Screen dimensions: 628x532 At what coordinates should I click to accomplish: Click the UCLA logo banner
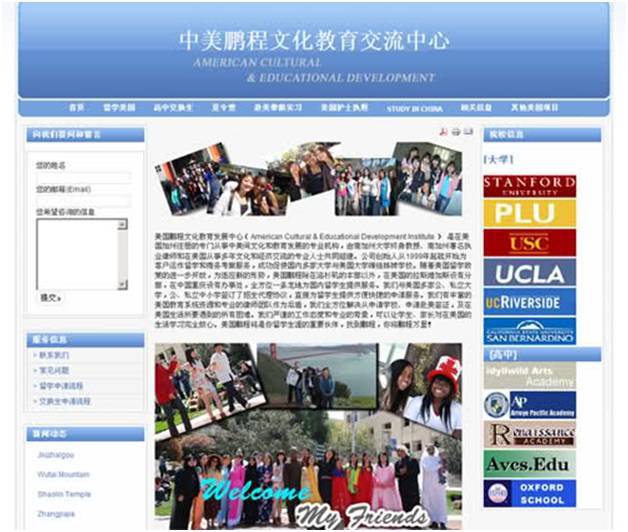529,272
